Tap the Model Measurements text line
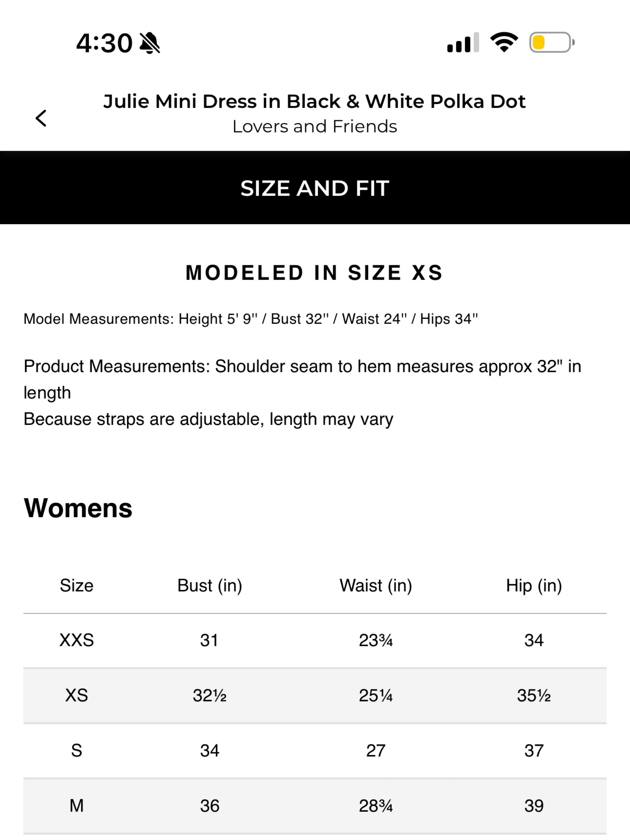The image size is (630, 840). coord(251,319)
